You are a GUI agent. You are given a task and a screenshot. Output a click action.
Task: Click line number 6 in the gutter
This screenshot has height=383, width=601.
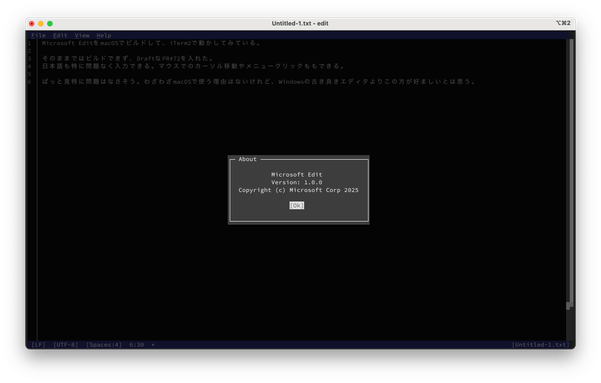29,82
